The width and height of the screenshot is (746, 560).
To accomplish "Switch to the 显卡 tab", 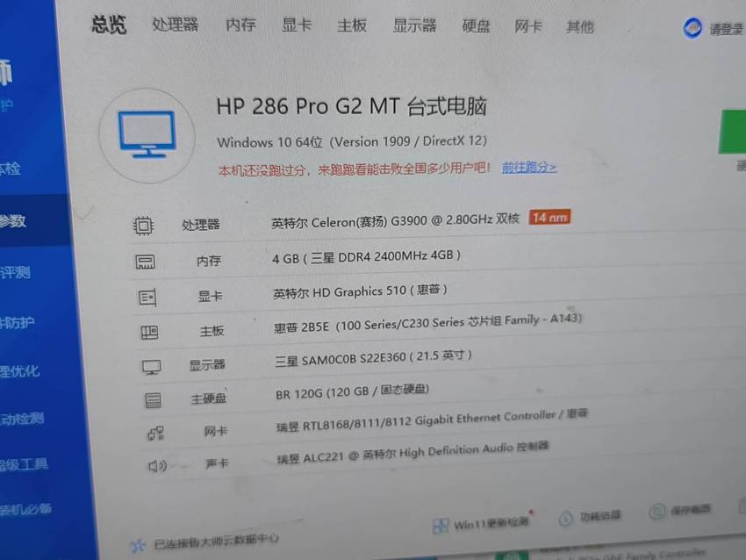I will click(x=297, y=25).
